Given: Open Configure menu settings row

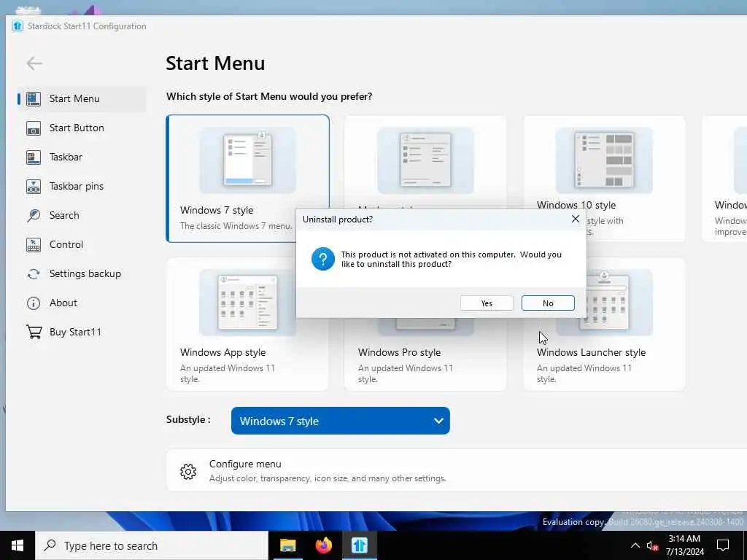Looking at the screenshot, I should point(457,470).
